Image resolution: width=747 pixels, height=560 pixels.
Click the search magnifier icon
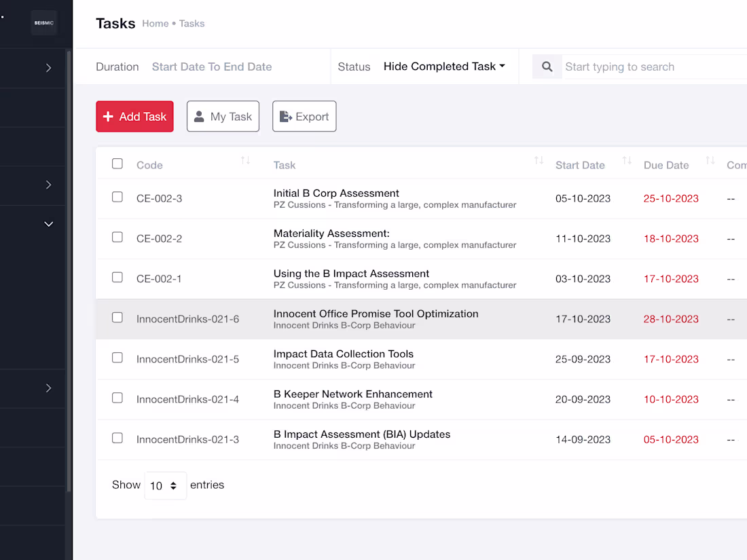547,67
